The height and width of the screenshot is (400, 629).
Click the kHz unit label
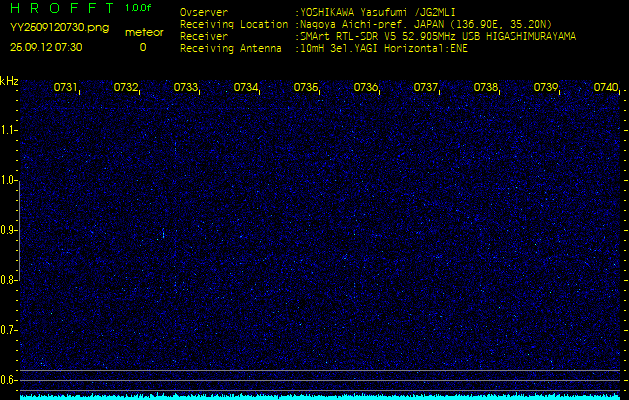[9, 80]
